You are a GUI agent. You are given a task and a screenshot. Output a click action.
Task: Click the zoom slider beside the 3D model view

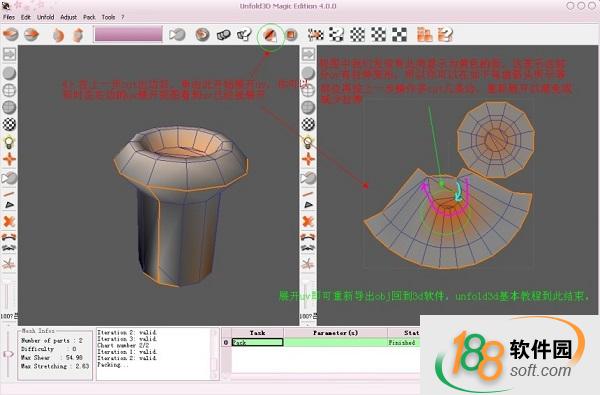click(7, 294)
